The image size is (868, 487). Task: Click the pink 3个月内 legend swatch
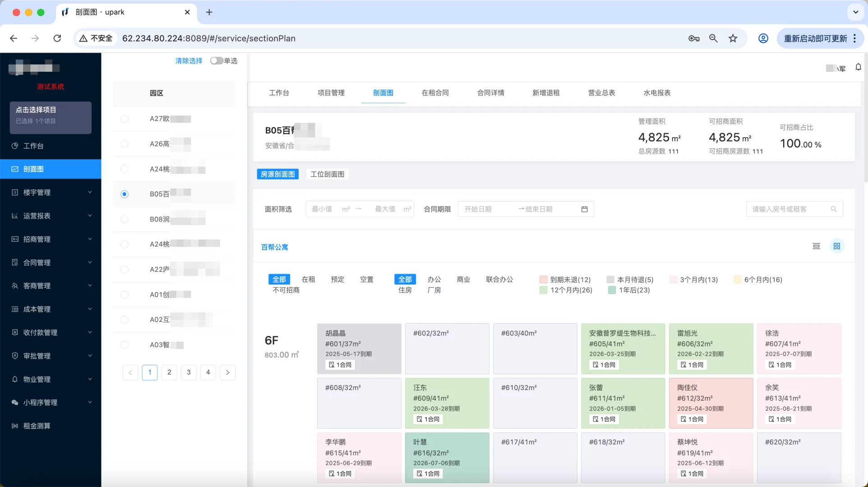673,280
